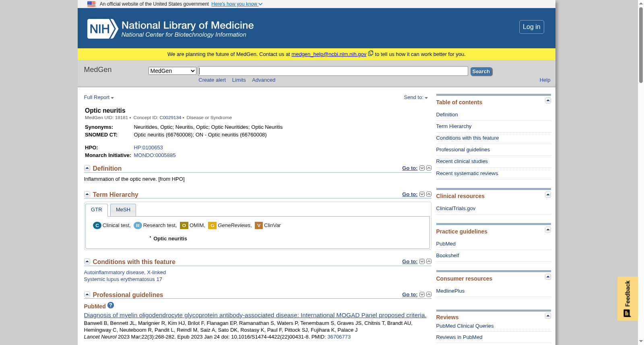Click the C Clinical test badge
Screen dimensions: 644x345
coord(97,225)
